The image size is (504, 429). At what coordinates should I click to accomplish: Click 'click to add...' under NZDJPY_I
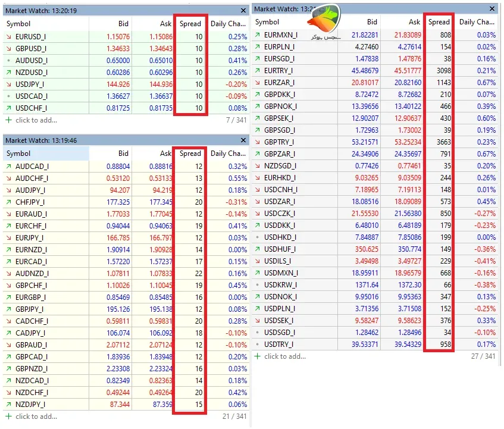pyautogui.click(x=36, y=417)
